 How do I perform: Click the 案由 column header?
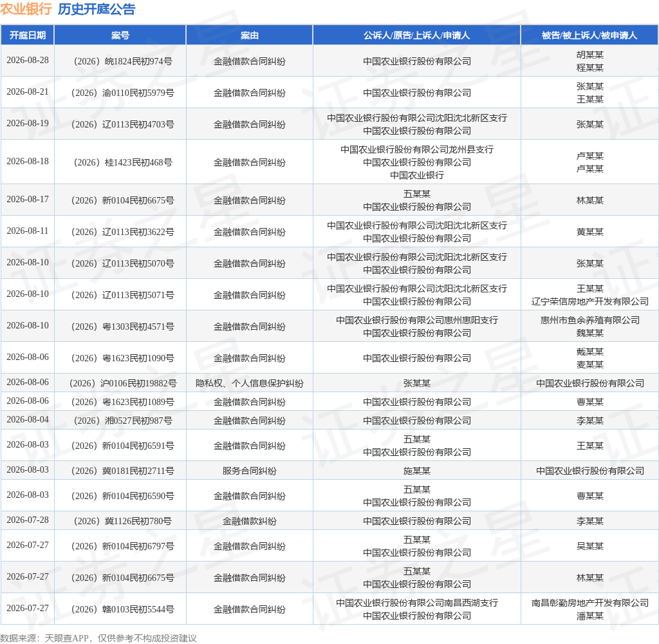tap(249, 35)
